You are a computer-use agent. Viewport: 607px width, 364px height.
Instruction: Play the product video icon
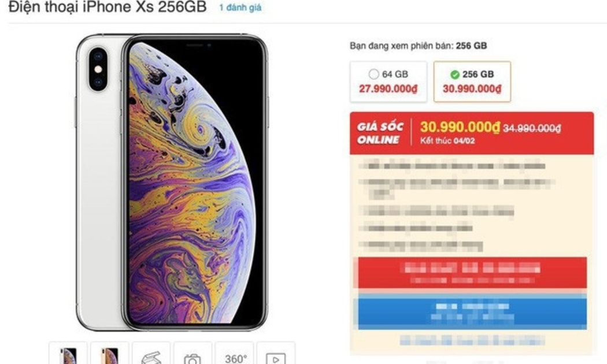click(276, 354)
